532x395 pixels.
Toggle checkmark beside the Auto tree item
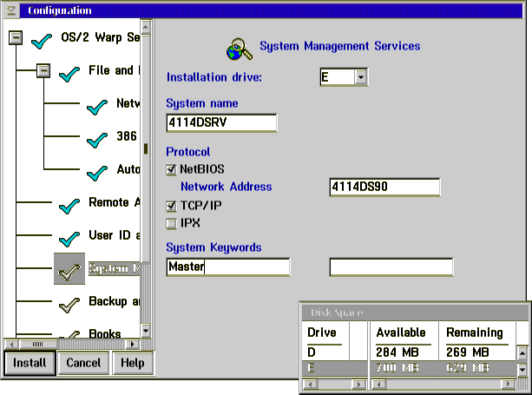pyautogui.click(x=97, y=173)
